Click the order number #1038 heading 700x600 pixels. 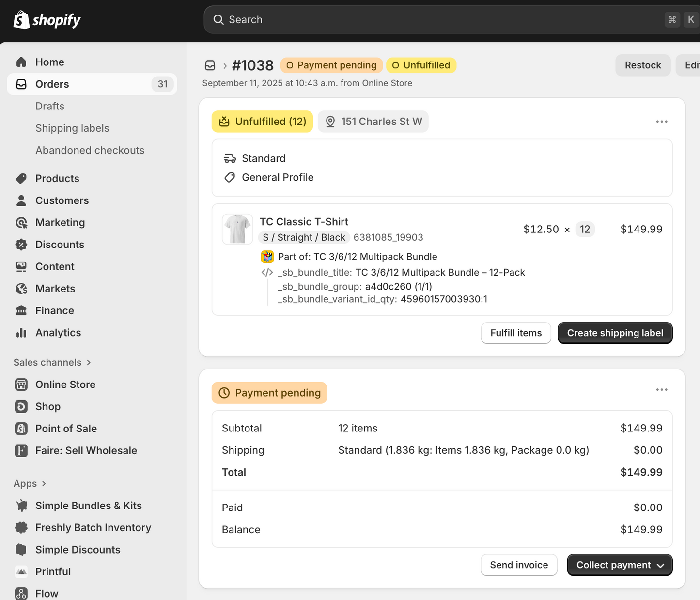point(253,65)
